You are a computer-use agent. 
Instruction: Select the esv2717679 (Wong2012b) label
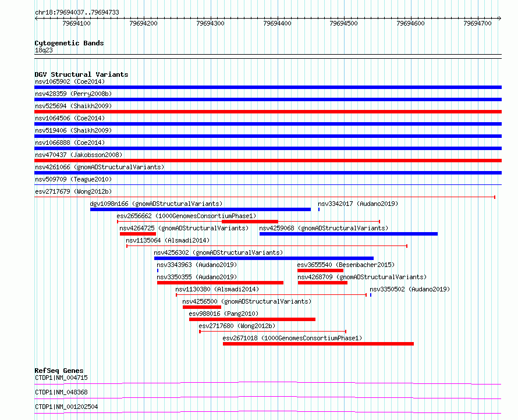pos(73,191)
